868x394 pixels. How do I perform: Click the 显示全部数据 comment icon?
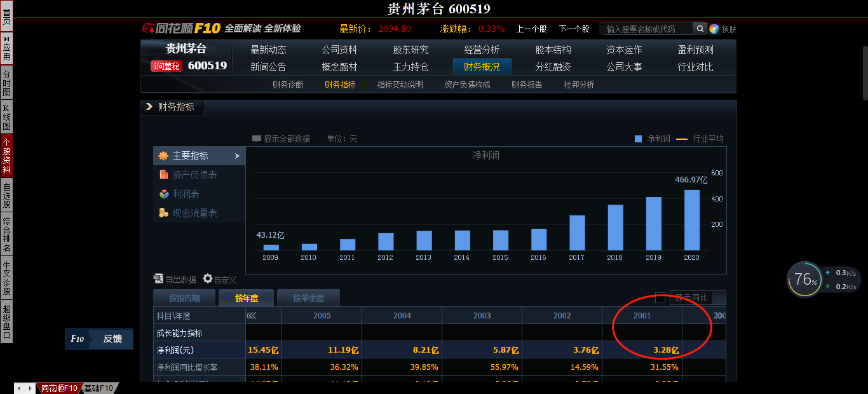pos(257,139)
